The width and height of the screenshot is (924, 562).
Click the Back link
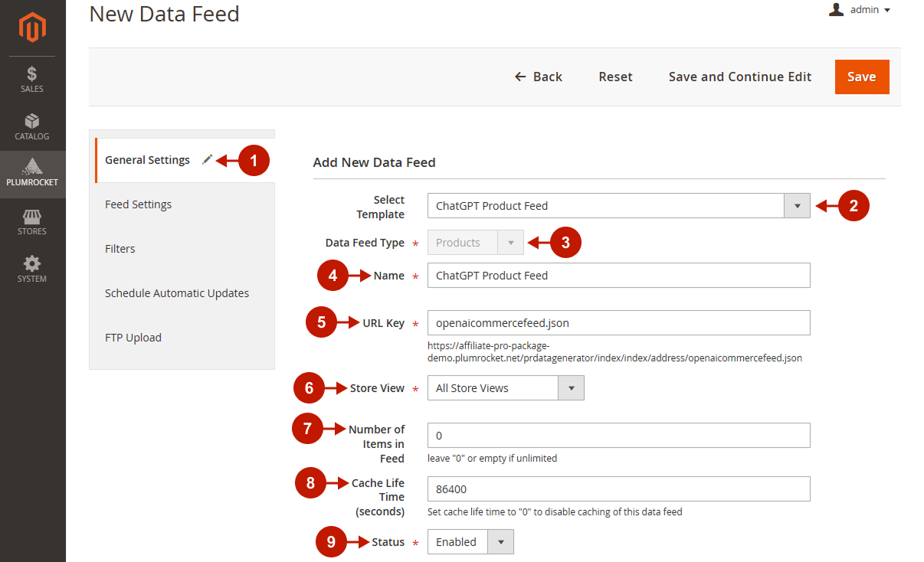click(x=539, y=77)
